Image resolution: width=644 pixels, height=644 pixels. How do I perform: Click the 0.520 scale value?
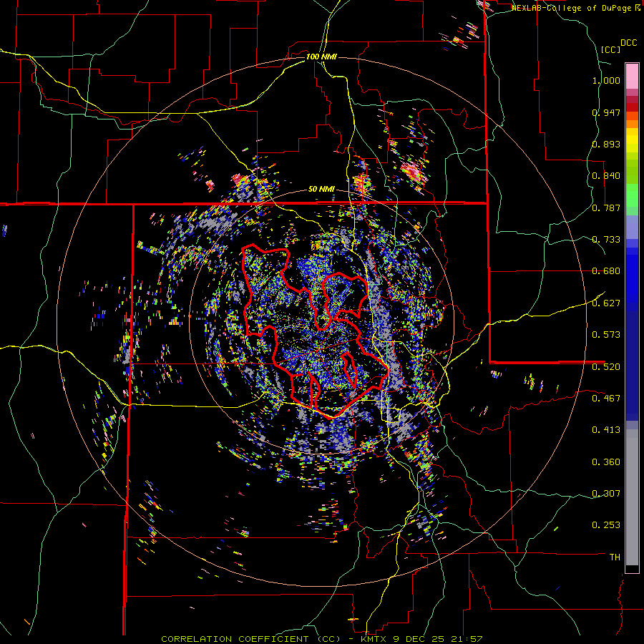click(x=606, y=366)
